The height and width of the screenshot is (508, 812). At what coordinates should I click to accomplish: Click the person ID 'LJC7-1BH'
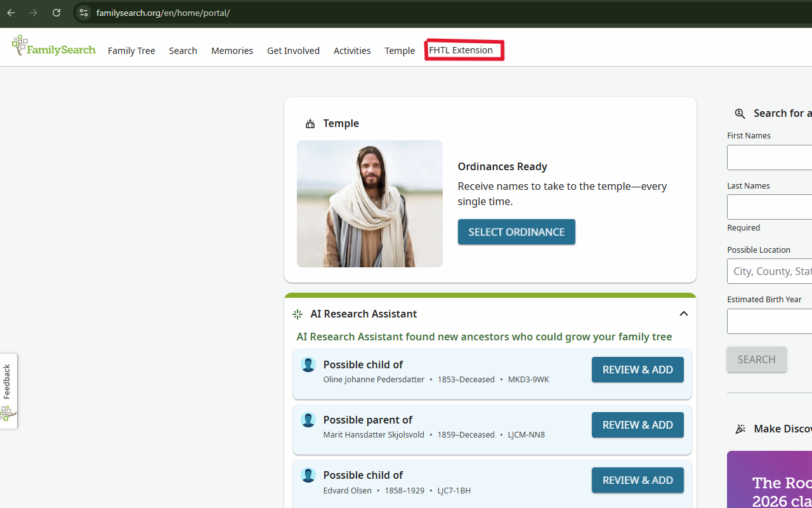pos(454,490)
